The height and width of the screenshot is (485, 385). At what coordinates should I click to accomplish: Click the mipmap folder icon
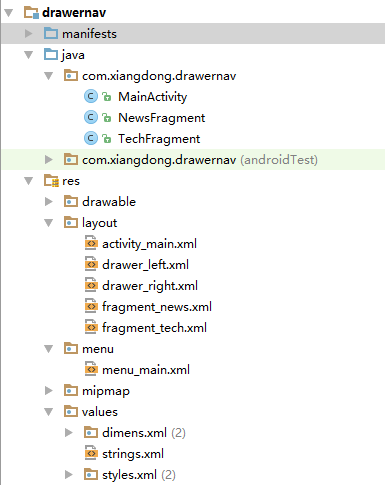71,391
